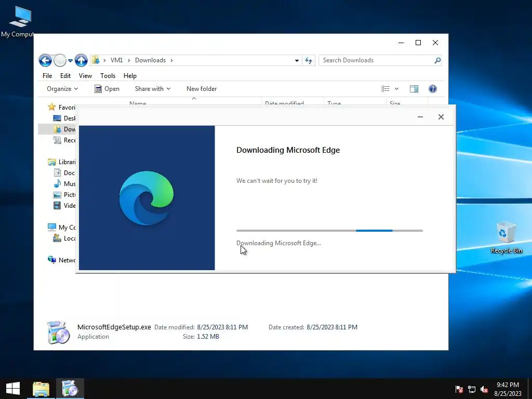Select Downloads in the address breadcrumb
The image size is (532, 399).
pos(150,60)
